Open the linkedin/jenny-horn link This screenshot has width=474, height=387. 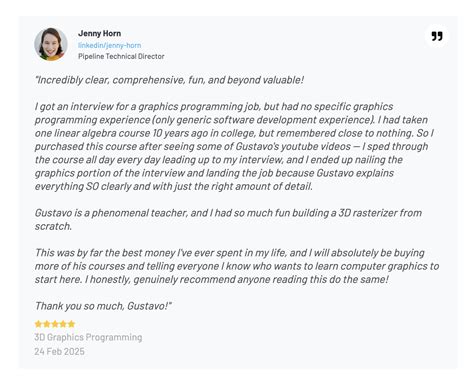(110, 45)
